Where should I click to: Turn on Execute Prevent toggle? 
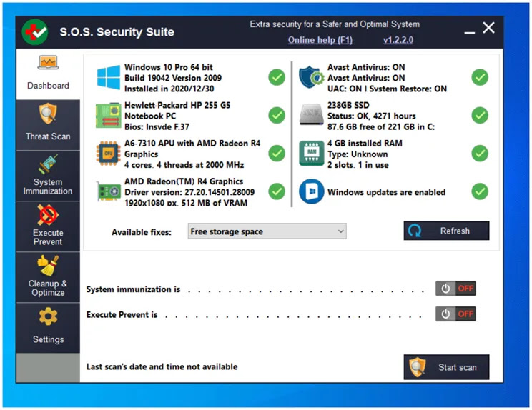pos(455,314)
